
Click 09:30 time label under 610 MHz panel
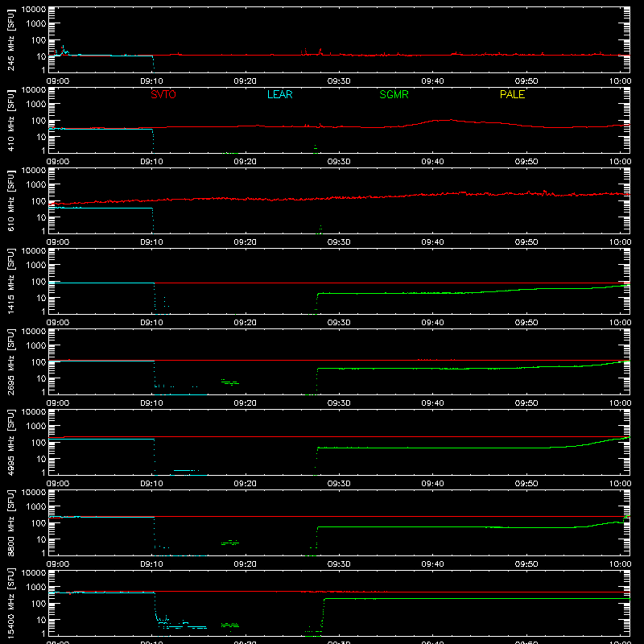339,242
